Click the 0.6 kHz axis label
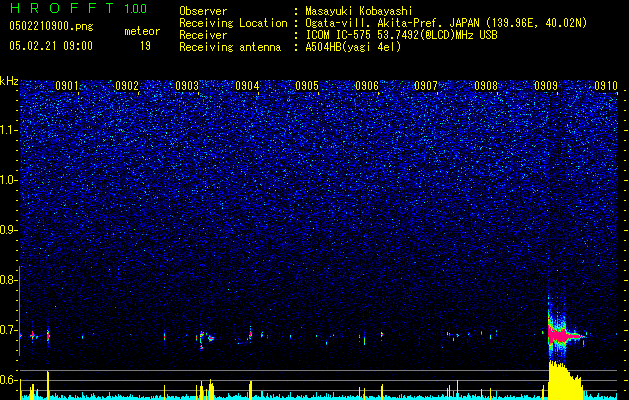This screenshot has width=629, height=400. (9, 380)
